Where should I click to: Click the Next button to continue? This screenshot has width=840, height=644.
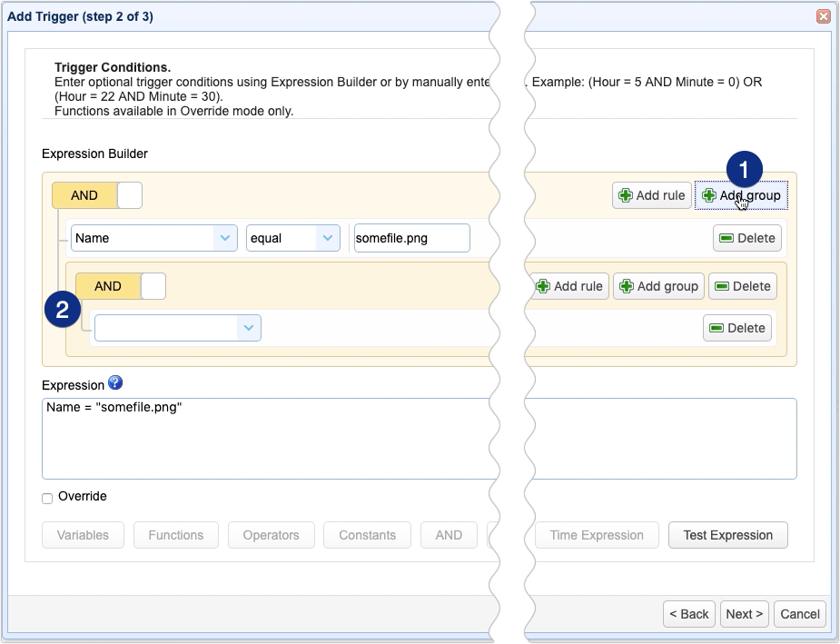click(x=744, y=614)
